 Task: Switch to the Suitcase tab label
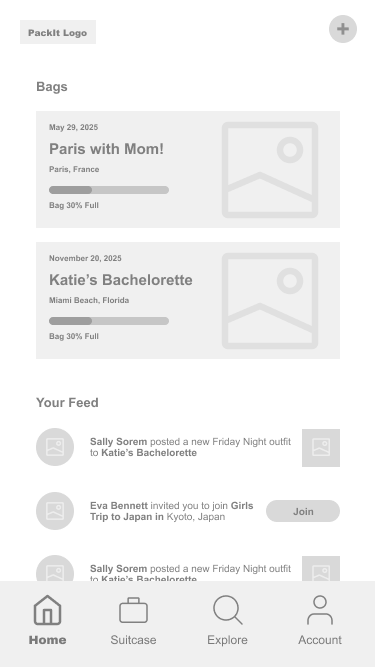(x=133, y=640)
